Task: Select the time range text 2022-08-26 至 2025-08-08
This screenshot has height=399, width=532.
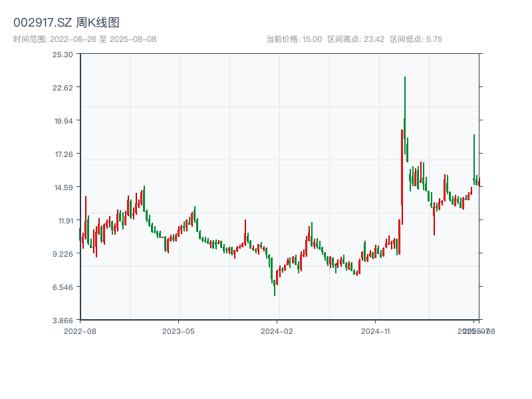Action: click(x=103, y=39)
